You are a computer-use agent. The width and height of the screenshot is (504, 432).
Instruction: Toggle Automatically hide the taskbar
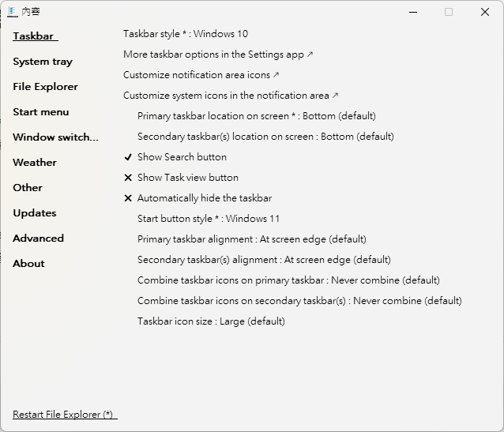(x=204, y=198)
